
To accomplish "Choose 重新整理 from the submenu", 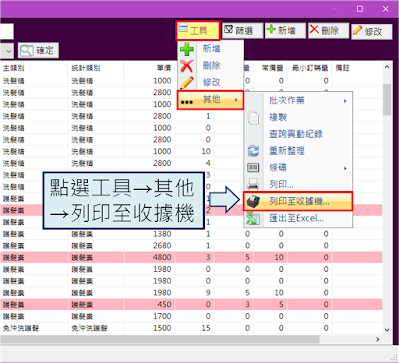I will click(x=298, y=151).
